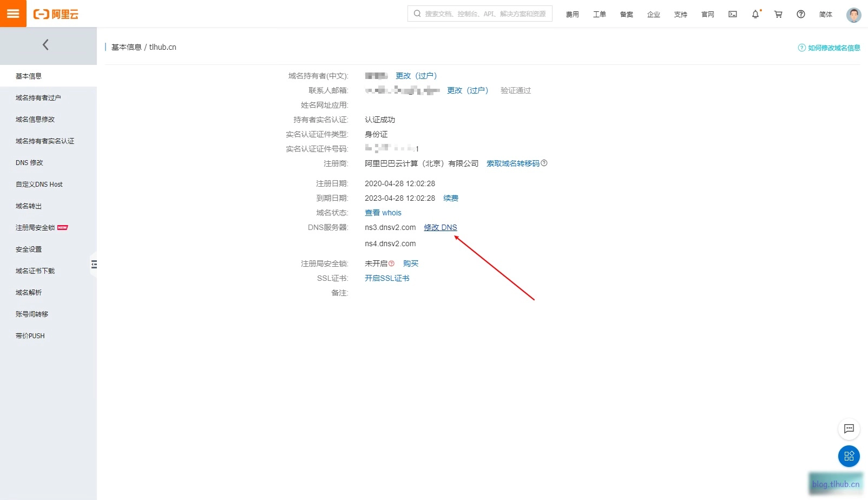The image size is (868, 500).
Task: Click ns3.dnsv2.com DNS server text
Action: [x=390, y=227]
